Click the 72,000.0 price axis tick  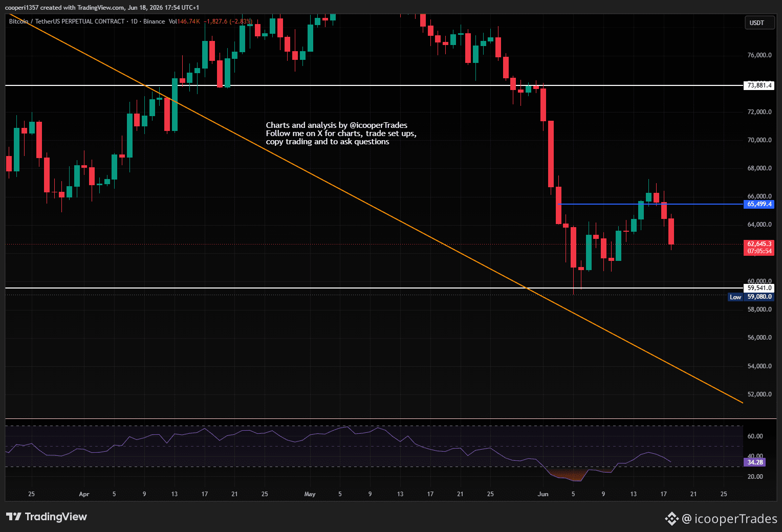click(x=759, y=112)
